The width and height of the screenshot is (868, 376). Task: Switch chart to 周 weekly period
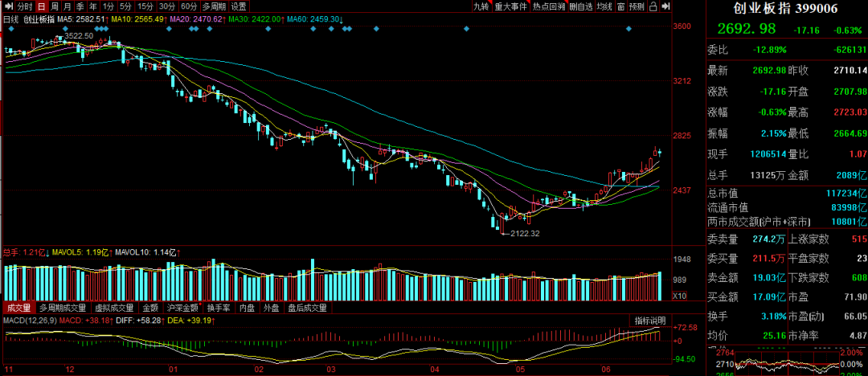55,6
